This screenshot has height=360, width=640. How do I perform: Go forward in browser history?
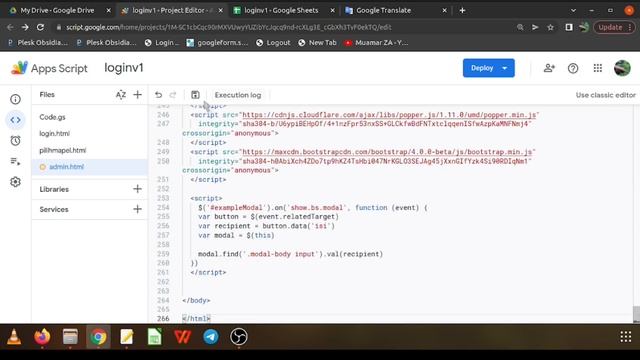pyautogui.click(x=25, y=27)
